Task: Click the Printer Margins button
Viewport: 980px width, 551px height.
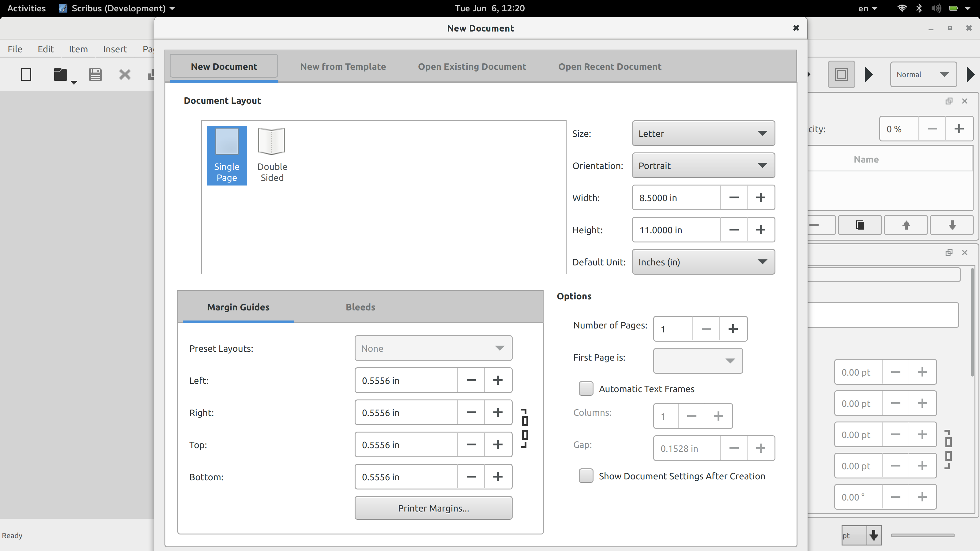Action: 433,508
